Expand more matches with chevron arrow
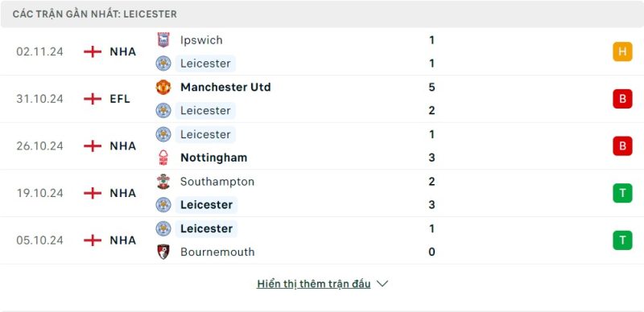This screenshot has height=312, width=644. (x=382, y=284)
